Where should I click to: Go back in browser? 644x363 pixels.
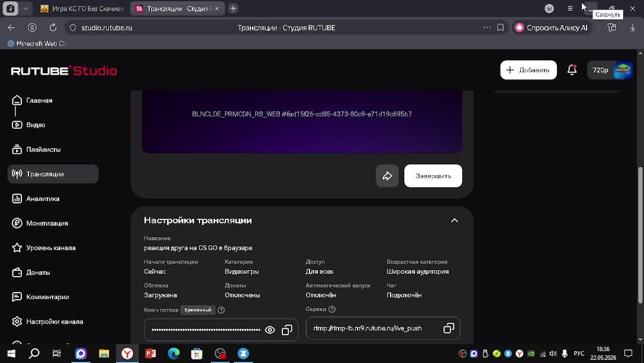coord(11,27)
